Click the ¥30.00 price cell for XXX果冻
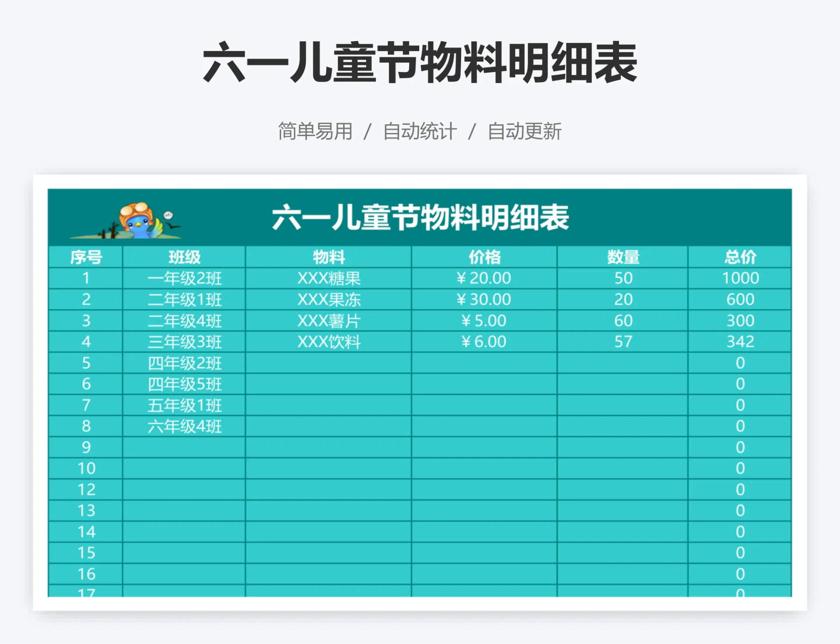840x644 pixels. point(483,299)
